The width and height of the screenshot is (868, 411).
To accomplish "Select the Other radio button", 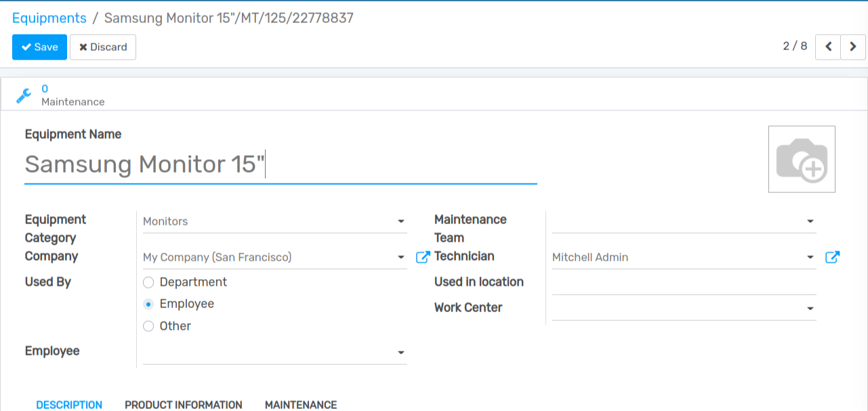I will point(149,326).
